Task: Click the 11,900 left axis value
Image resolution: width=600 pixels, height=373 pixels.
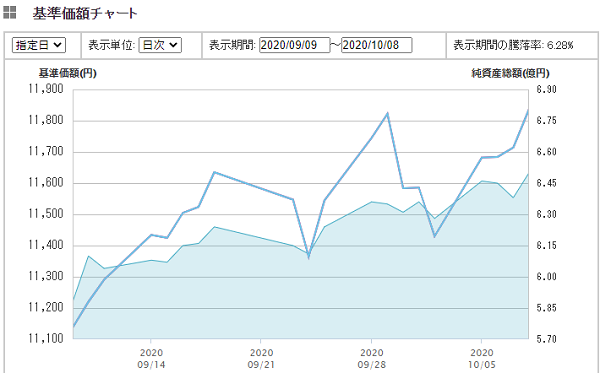Action: tap(46, 89)
